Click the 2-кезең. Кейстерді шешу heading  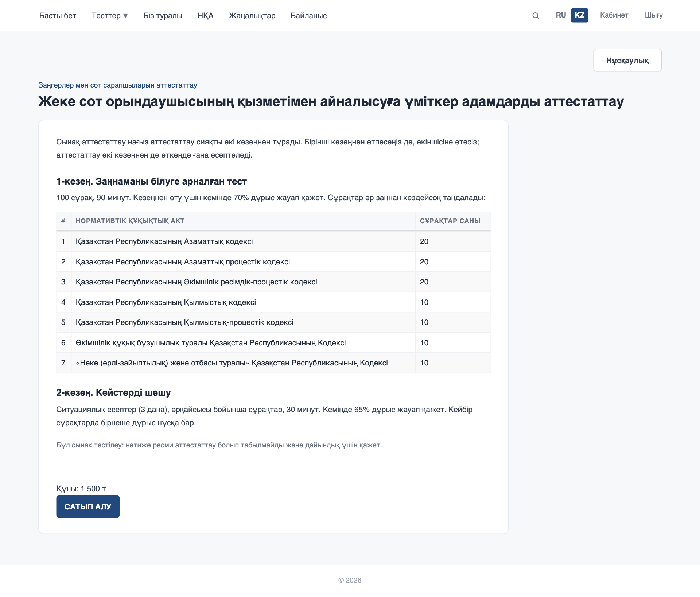pyautogui.click(x=113, y=392)
